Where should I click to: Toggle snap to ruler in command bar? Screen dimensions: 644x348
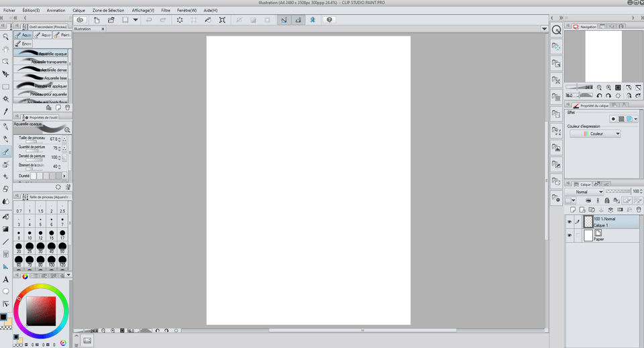tap(284, 19)
